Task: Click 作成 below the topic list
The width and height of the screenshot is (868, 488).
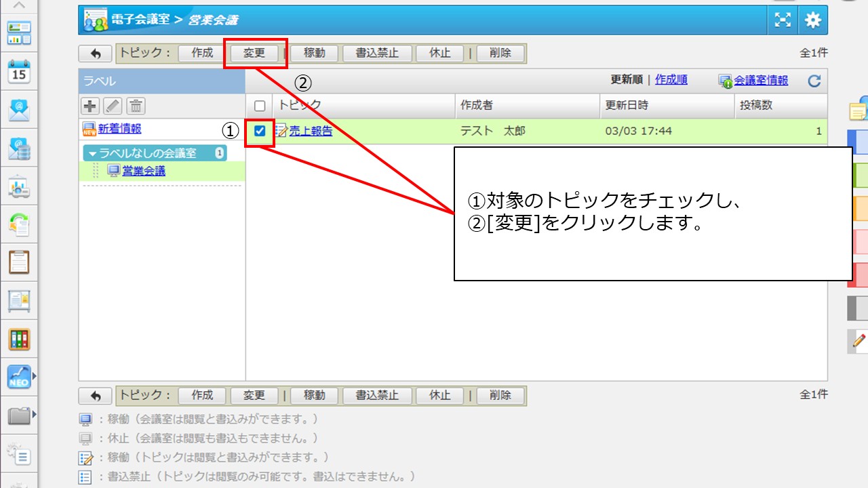Action: (202, 396)
